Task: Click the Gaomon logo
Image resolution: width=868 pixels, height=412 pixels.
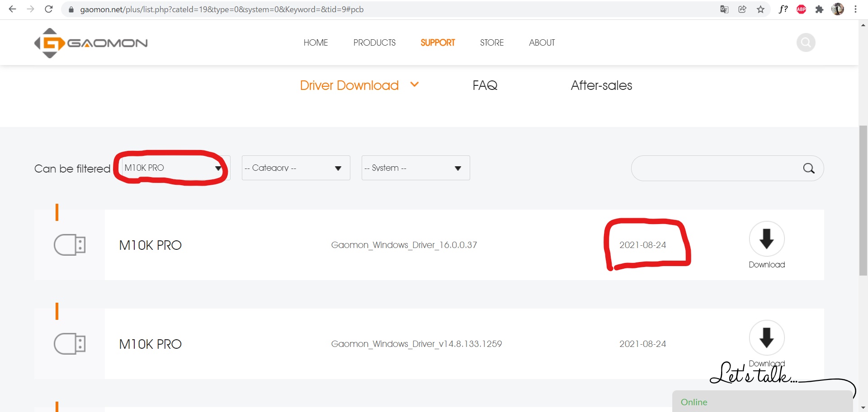Action: pos(91,43)
